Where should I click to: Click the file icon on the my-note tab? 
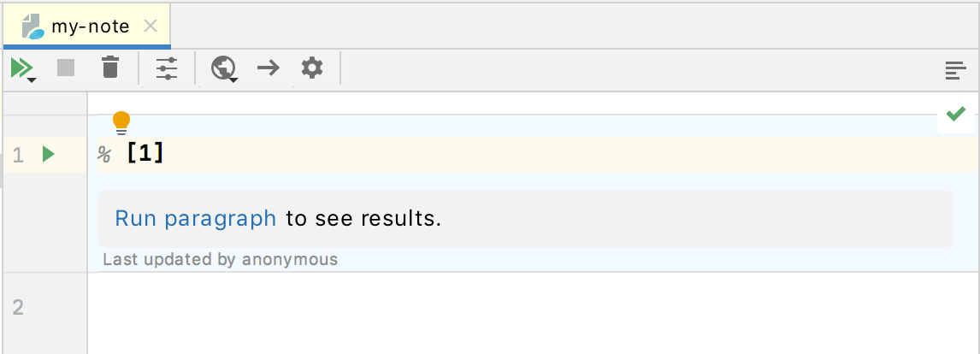click(x=32, y=27)
